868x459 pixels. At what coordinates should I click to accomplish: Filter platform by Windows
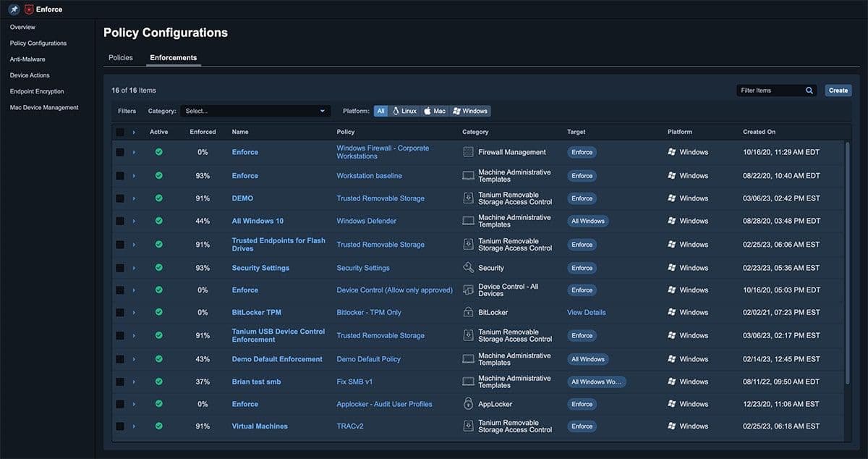click(470, 111)
